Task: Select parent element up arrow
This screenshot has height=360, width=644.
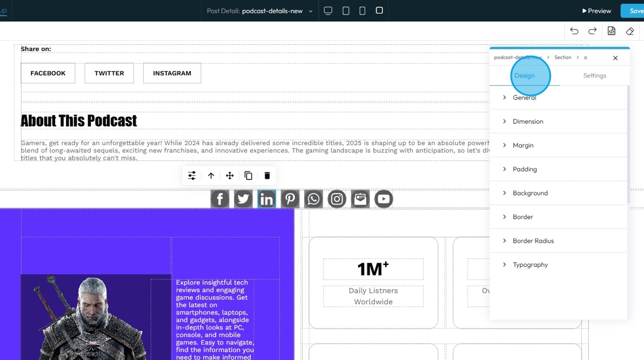Action: pos(211,176)
